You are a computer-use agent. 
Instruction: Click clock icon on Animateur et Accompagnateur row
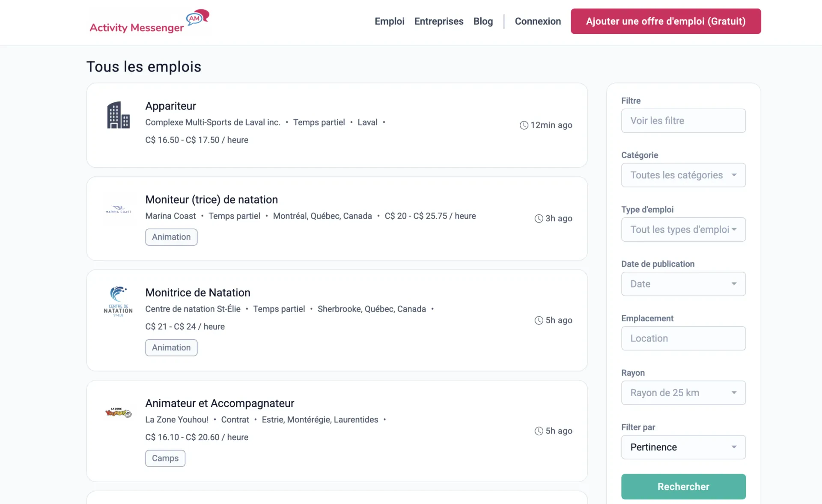click(x=539, y=431)
